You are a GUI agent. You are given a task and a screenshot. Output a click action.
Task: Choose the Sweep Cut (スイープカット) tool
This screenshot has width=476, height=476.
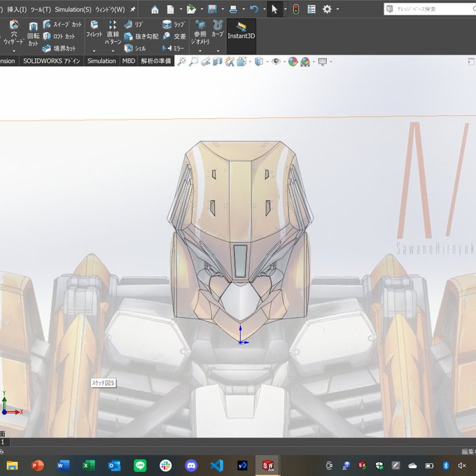coord(62,24)
